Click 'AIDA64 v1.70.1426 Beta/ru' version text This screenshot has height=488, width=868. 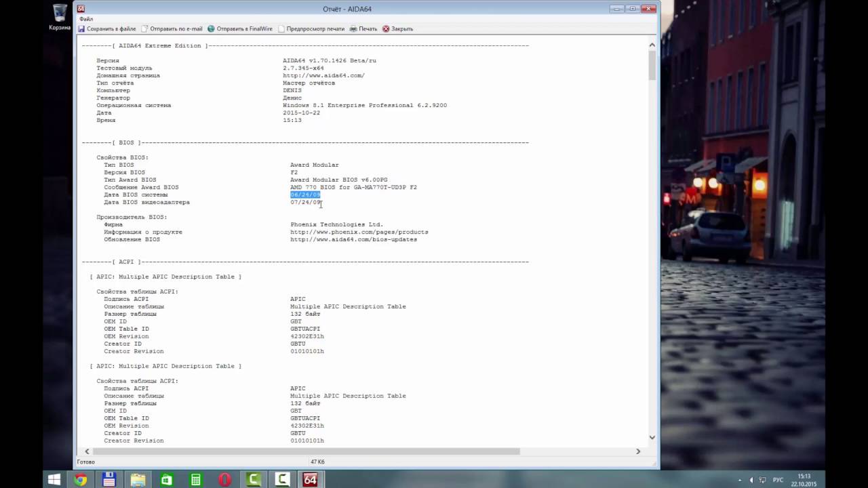(x=330, y=61)
